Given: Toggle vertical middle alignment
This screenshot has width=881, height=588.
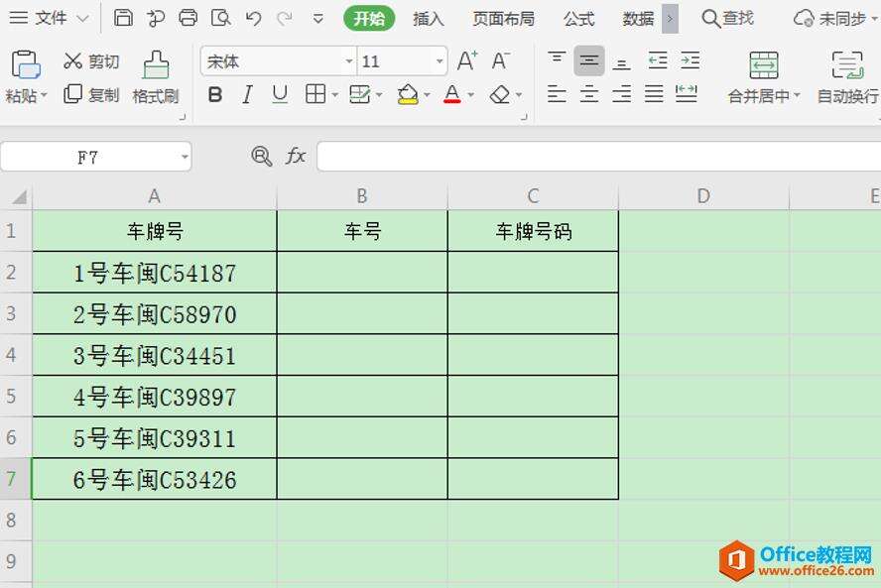Looking at the screenshot, I should point(589,60).
